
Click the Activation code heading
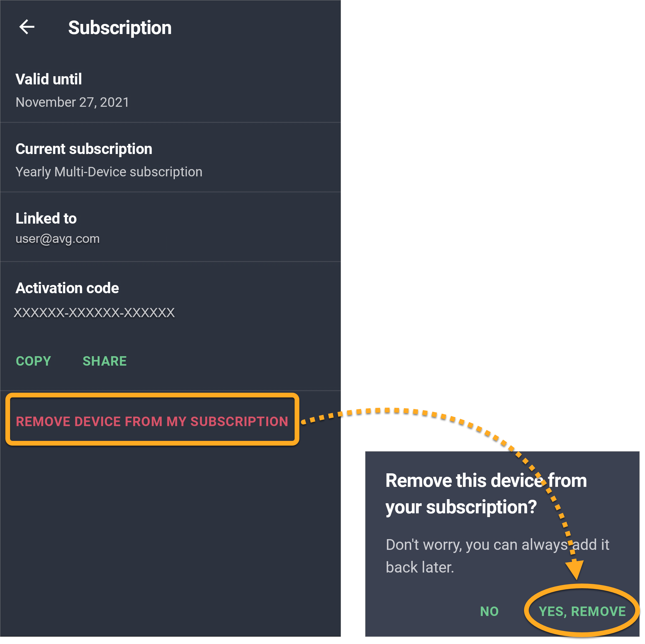(x=67, y=288)
